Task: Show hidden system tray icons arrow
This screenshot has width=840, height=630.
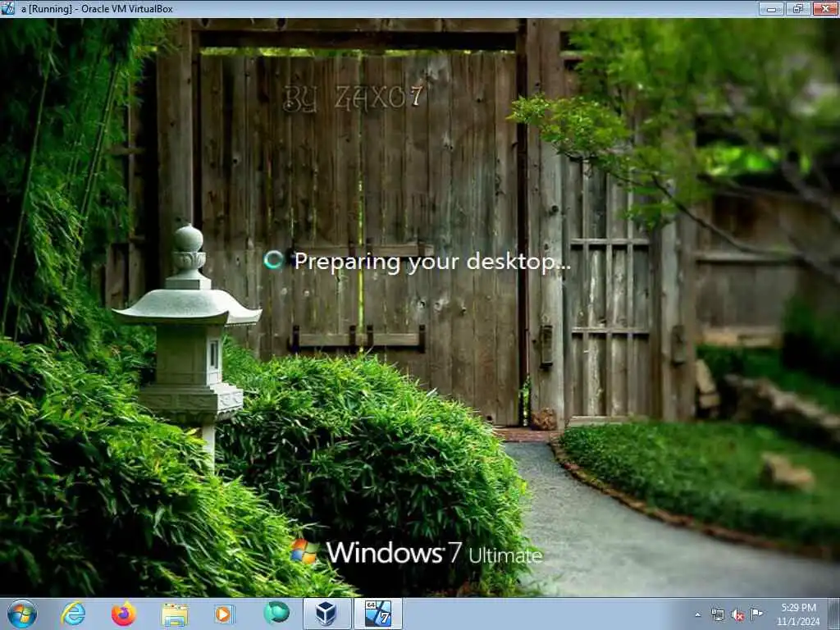Action: (697, 614)
